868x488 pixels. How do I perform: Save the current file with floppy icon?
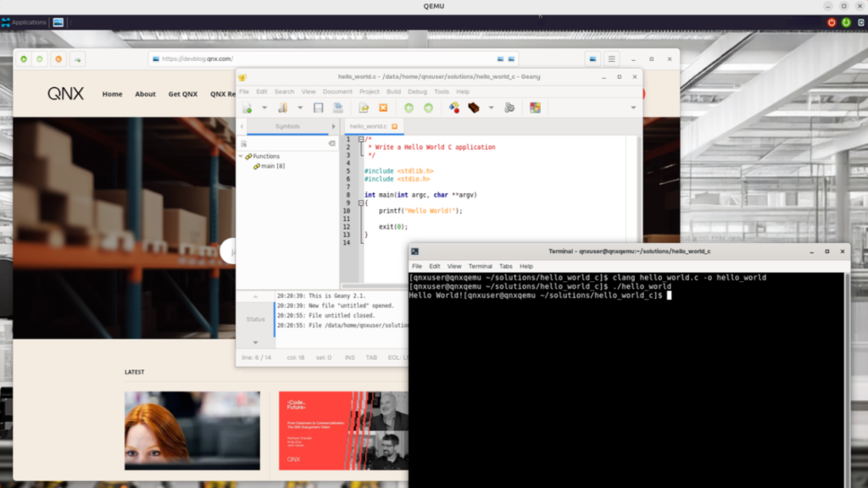[319, 108]
